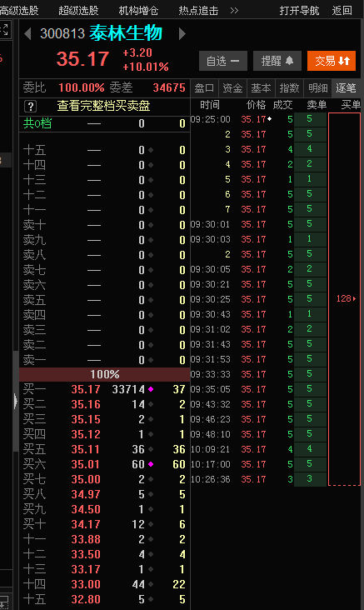
Task: Open the 明细 tab
Action: [317, 88]
